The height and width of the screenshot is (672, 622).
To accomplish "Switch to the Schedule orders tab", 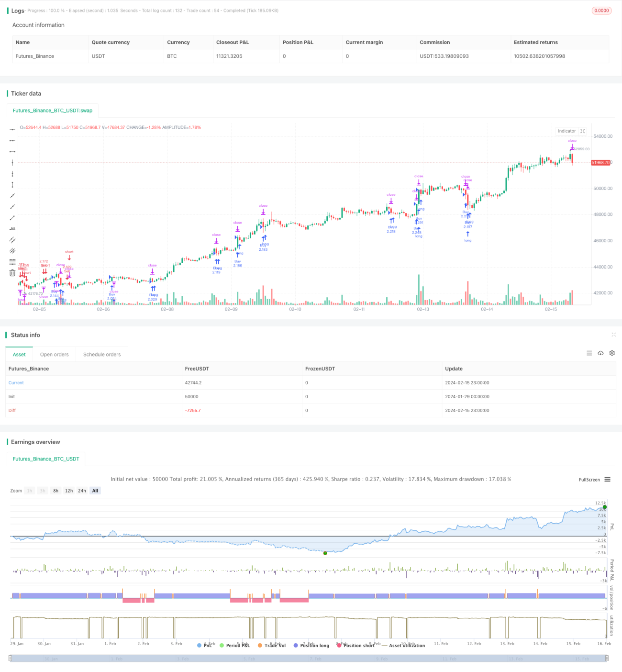I will (x=102, y=355).
